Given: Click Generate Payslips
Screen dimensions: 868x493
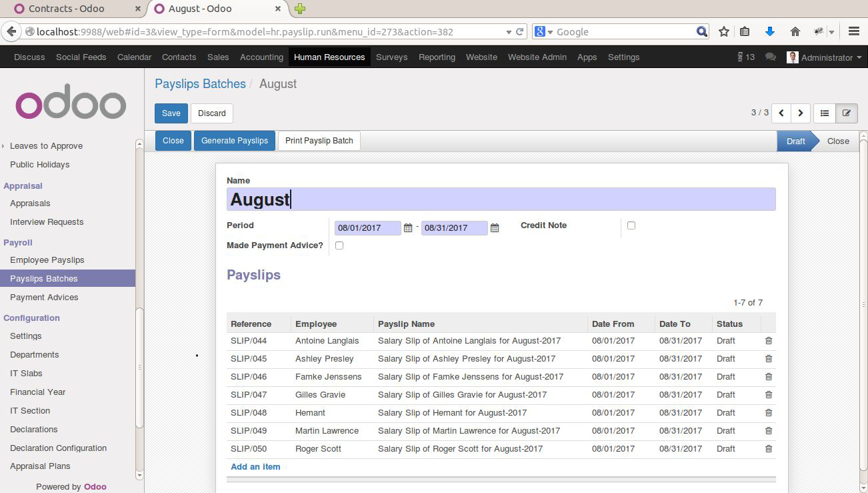Looking at the screenshot, I should coord(235,141).
